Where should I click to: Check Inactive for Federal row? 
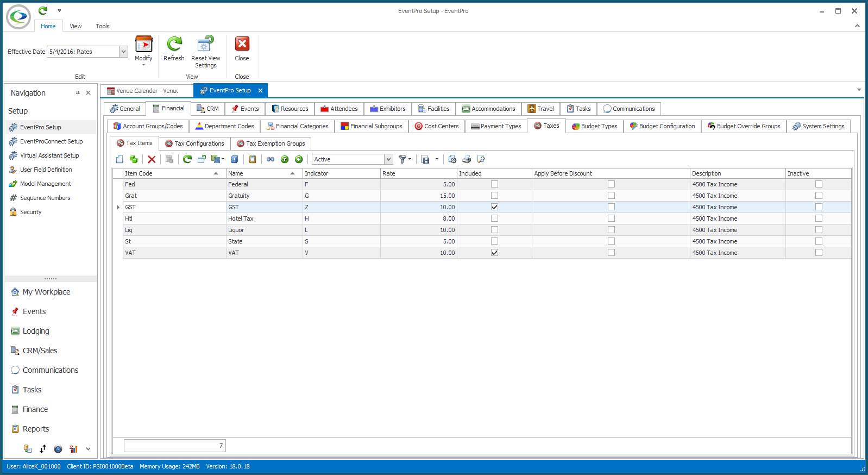click(x=819, y=184)
